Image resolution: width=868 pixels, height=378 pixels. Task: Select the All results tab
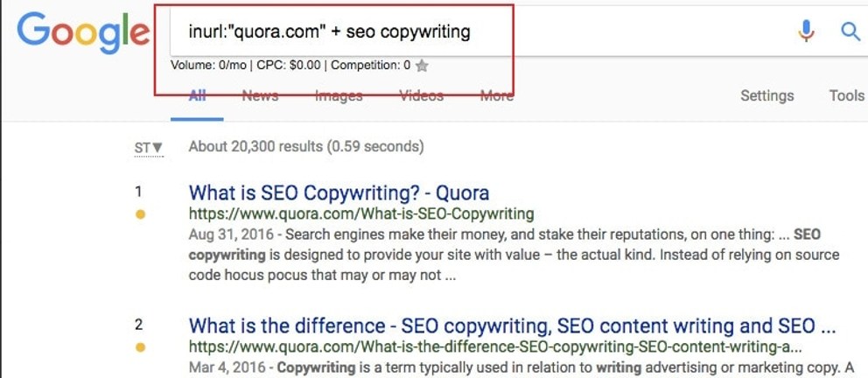pyautogui.click(x=197, y=95)
